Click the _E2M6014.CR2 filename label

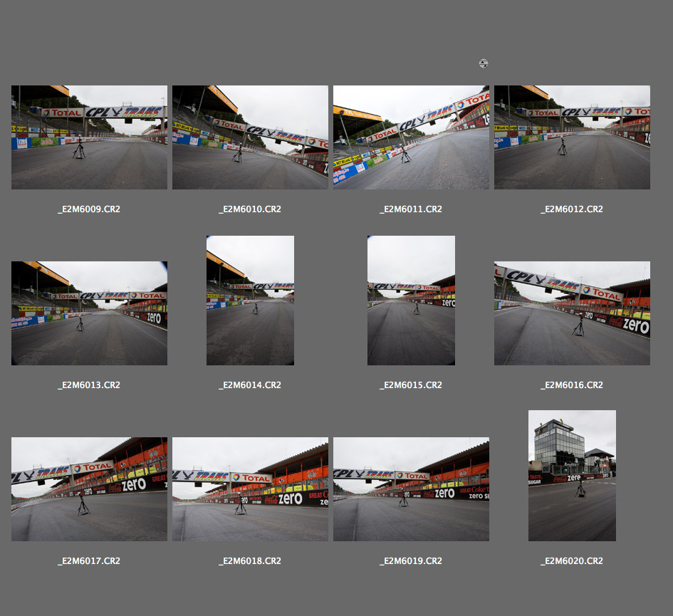point(250,385)
